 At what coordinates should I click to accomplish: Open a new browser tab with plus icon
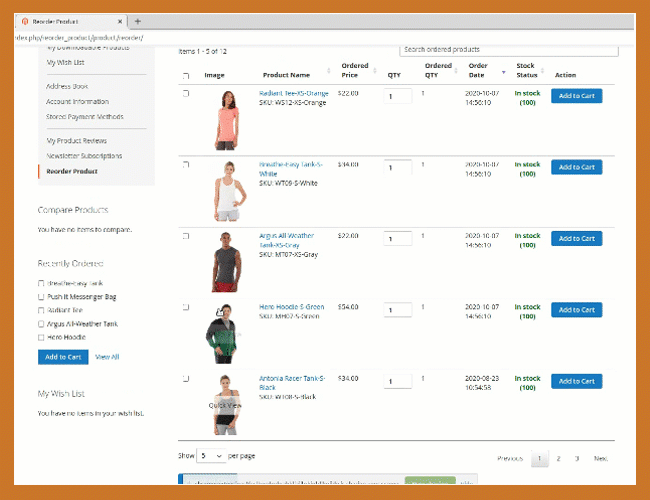[x=137, y=21]
